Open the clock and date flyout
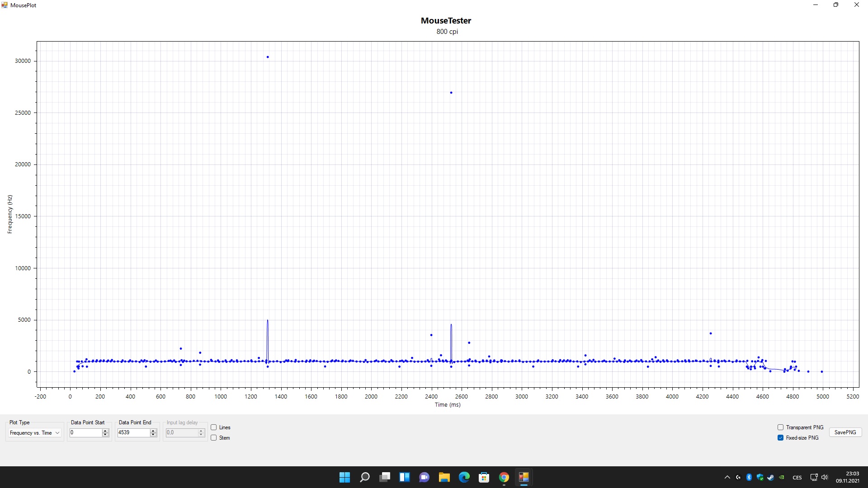This screenshot has width=868, height=488. pyautogui.click(x=848, y=477)
